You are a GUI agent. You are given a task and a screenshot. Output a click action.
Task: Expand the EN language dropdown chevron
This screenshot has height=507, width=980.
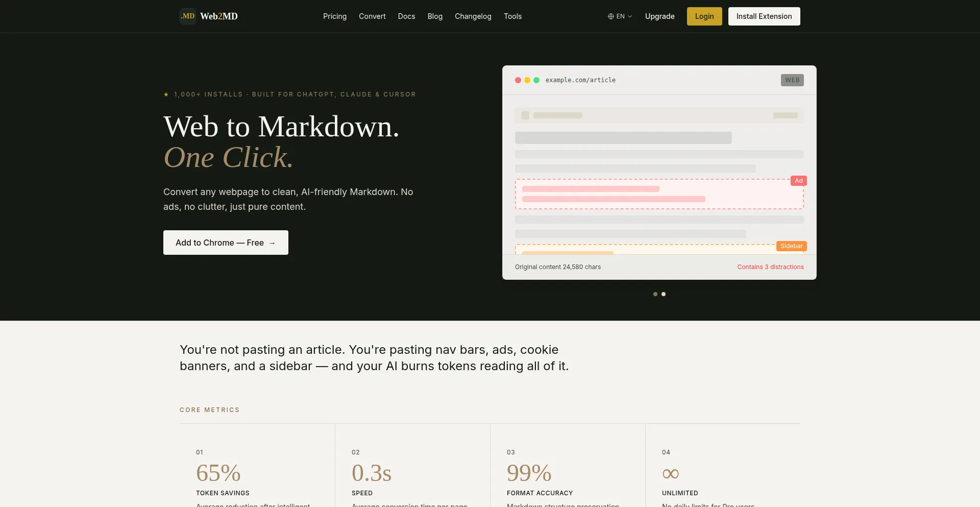click(x=630, y=16)
